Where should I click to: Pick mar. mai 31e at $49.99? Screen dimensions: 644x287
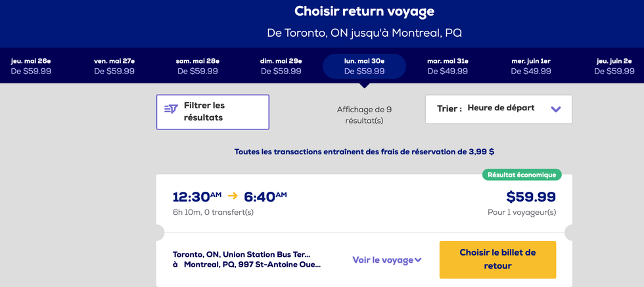tap(448, 66)
